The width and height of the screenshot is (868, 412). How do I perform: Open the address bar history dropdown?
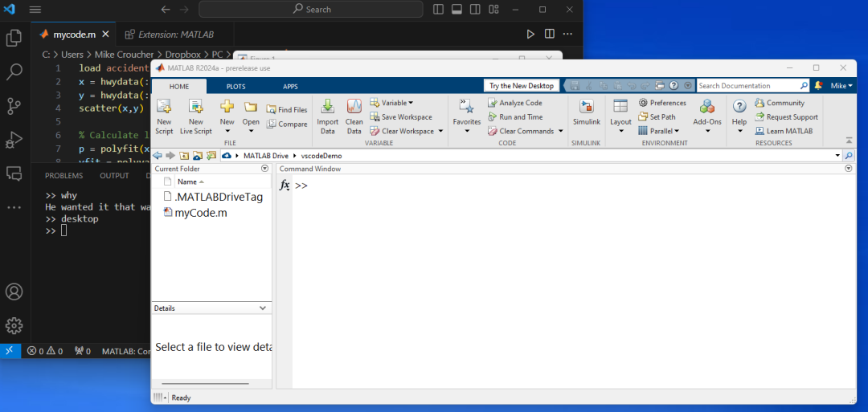tap(837, 156)
